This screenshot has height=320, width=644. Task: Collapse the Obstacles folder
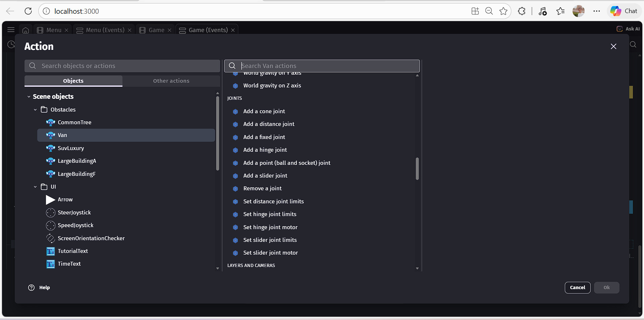pyautogui.click(x=35, y=110)
